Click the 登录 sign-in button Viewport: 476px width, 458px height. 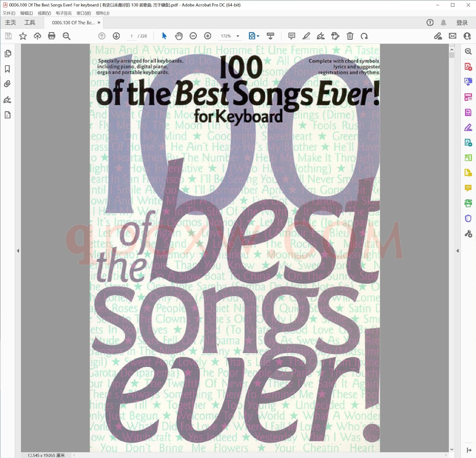click(x=462, y=22)
